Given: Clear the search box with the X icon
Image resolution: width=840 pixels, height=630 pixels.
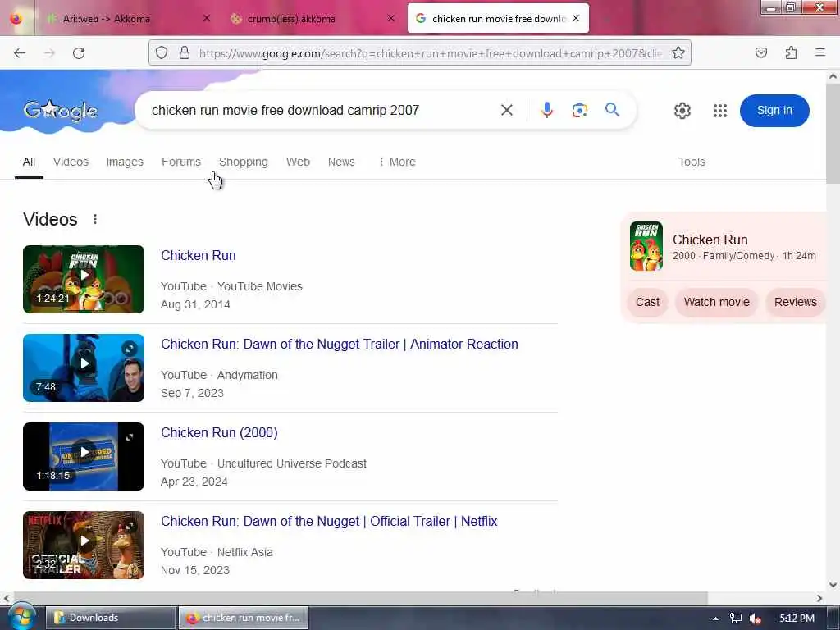Looking at the screenshot, I should pyautogui.click(x=506, y=111).
